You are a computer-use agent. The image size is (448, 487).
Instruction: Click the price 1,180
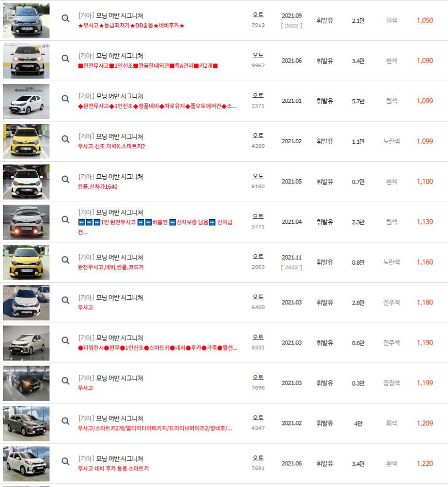[425, 302]
